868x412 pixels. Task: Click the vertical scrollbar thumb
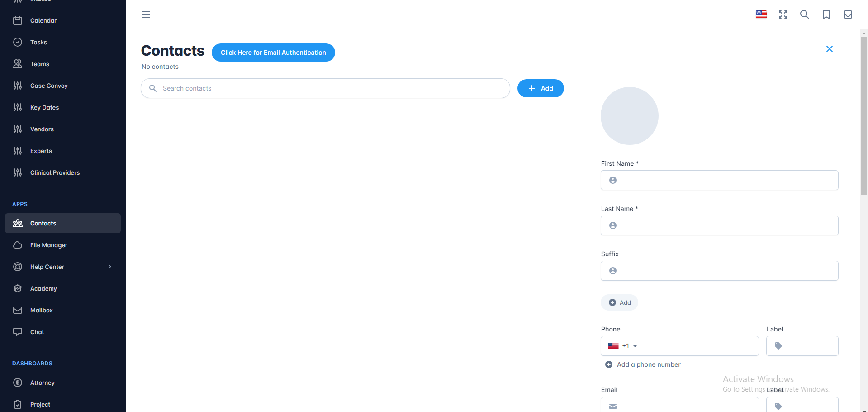pyautogui.click(x=864, y=115)
